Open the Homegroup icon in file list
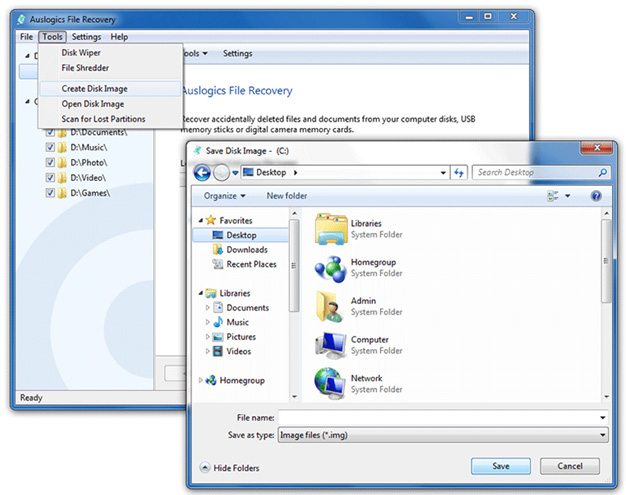 click(330, 267)
